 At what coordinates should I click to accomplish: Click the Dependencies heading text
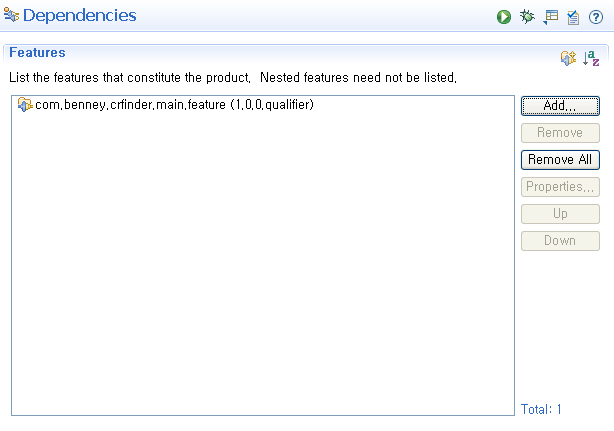80,16
